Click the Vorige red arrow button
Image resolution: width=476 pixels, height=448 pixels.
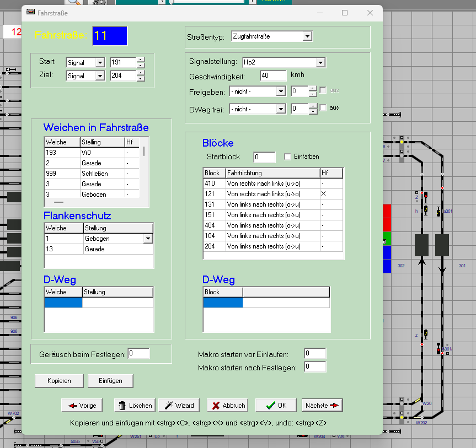coord(82,405)
